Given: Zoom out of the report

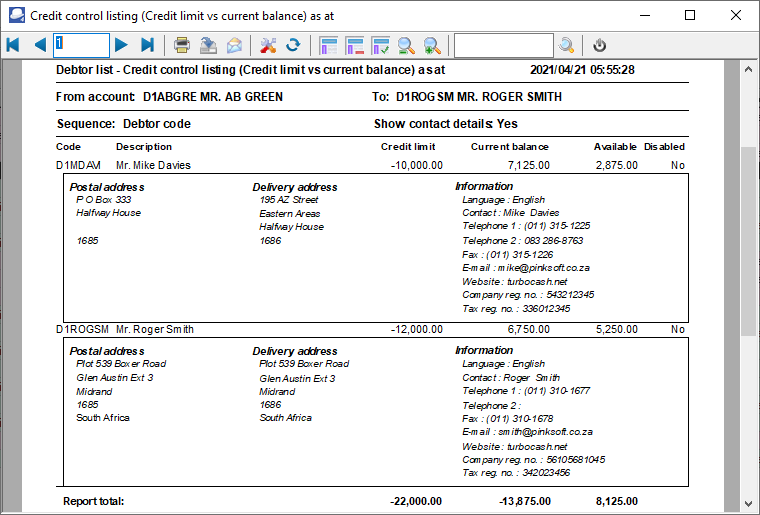Looking at the screenshot, I should click(406, 45).
